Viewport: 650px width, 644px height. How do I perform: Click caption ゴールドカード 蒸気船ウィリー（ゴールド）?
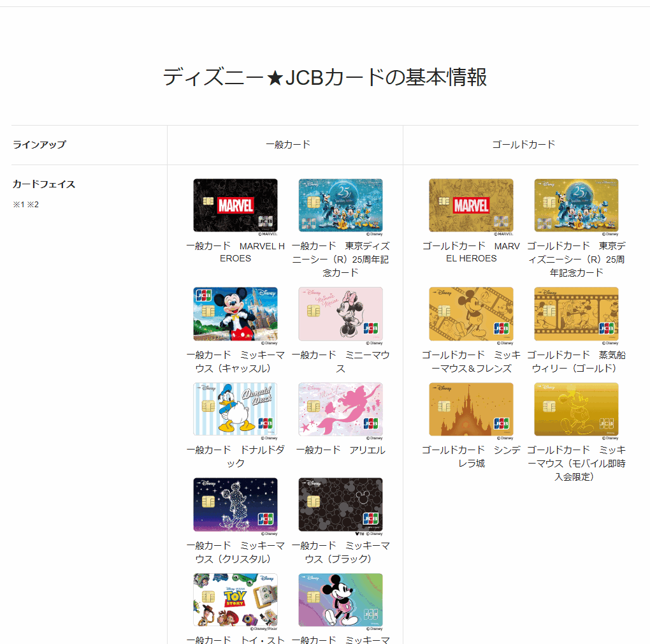(577, 362)
